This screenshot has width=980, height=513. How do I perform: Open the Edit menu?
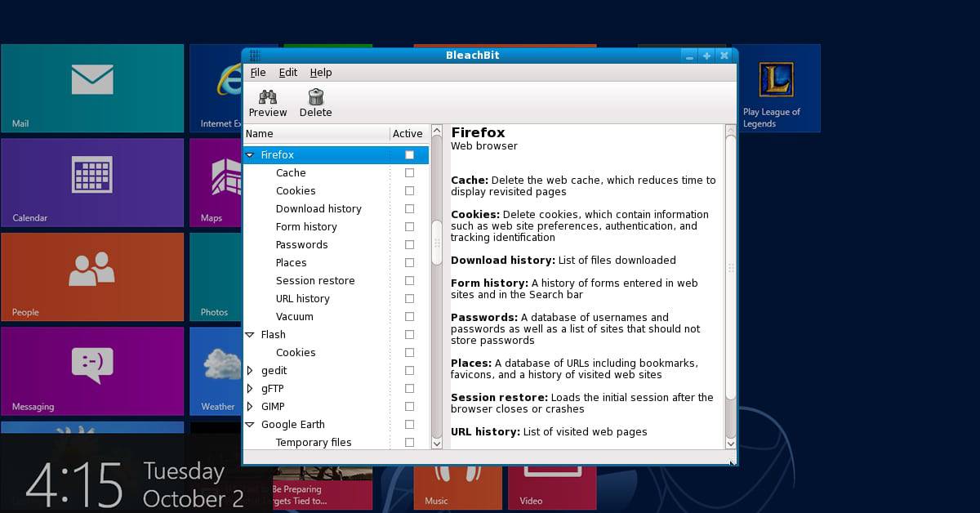point(287,73)
